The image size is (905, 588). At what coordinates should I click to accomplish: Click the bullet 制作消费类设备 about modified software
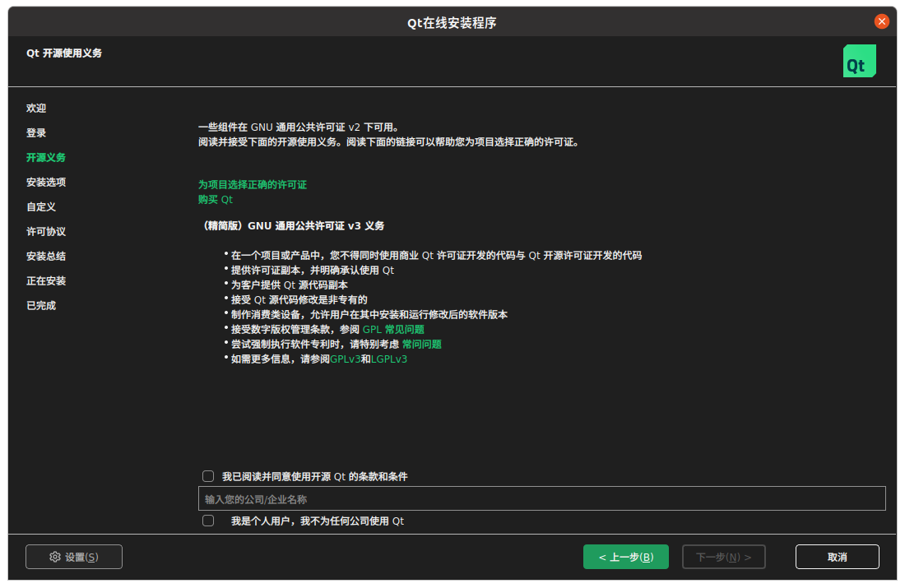[369, 314]
